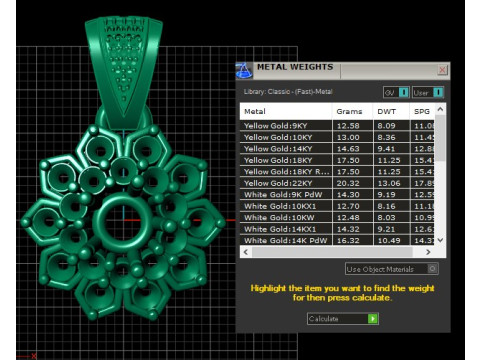Viewport: 480px width, 360px height.
Task: Click the Metal Weights flask icon
Action: [244, 70]
